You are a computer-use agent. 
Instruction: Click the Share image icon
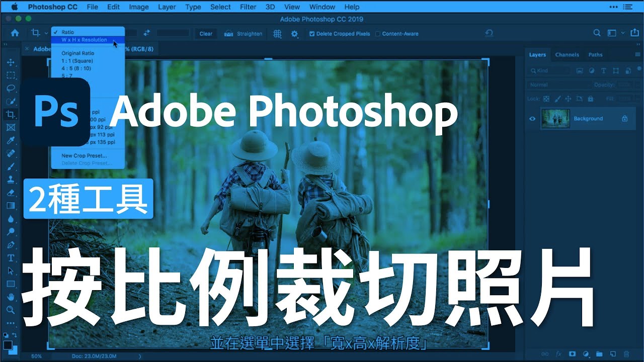(634, 33)
